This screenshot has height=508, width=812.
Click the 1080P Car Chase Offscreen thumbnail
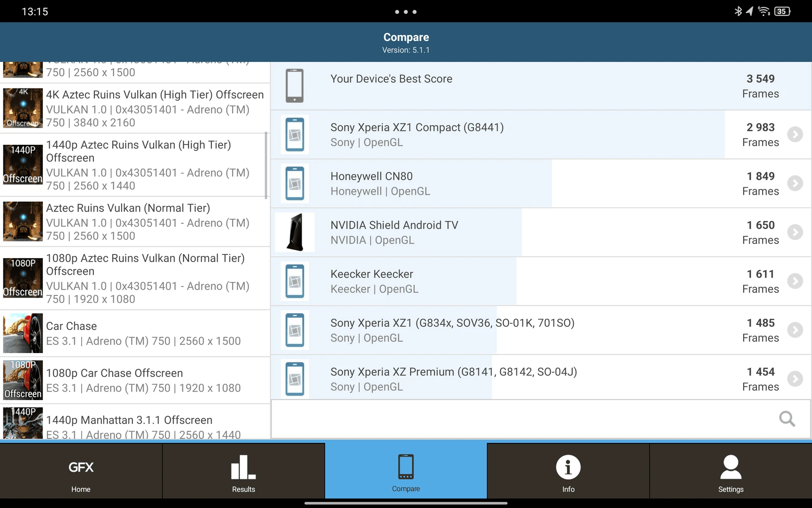23,380
